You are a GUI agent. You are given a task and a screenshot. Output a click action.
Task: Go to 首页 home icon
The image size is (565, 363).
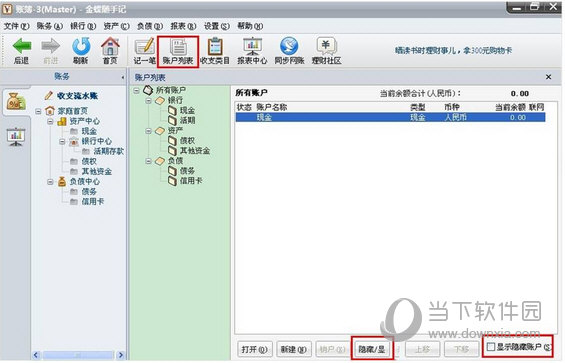[110, 46]
